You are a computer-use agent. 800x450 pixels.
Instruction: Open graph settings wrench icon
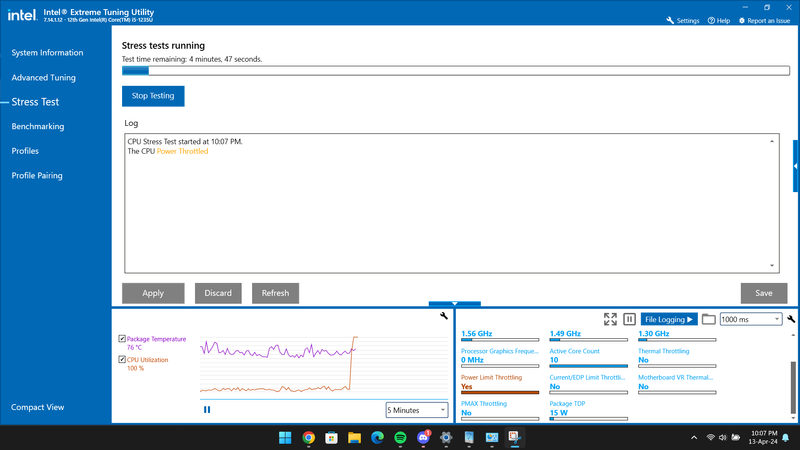(x=444, y=316)
